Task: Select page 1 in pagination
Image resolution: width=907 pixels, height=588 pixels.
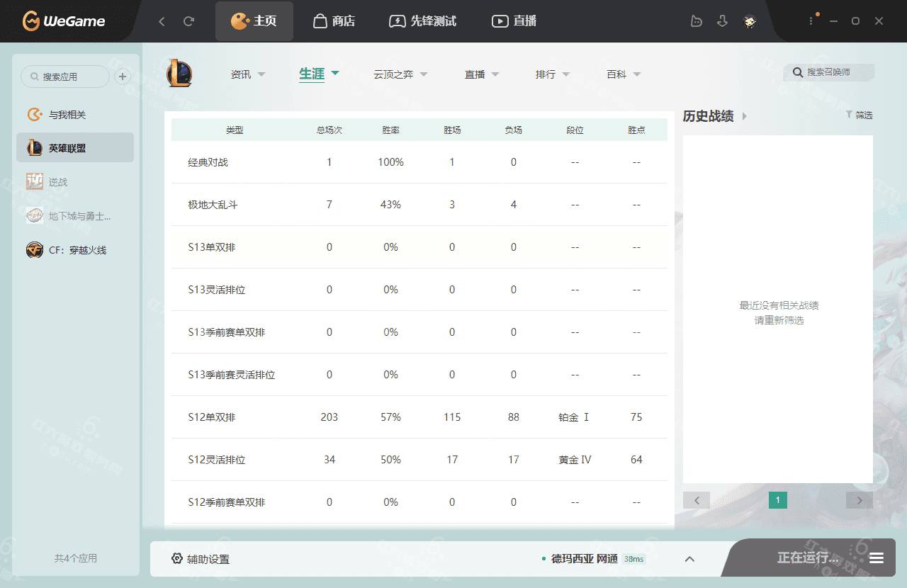Action: 778,500
